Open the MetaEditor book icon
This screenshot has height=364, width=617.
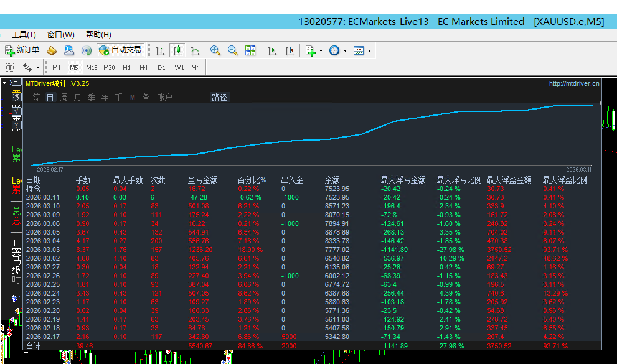[x=52, y=50]
